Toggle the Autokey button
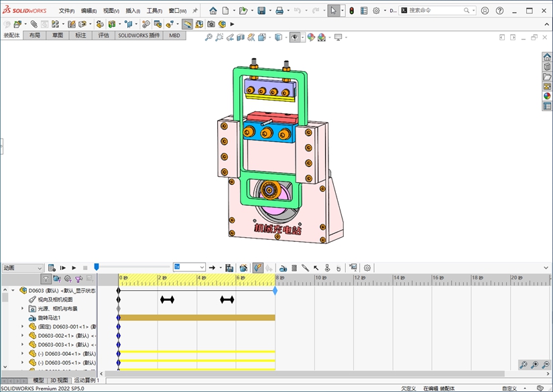This screenshot has width=553, height=392. (x=258, y=268)
